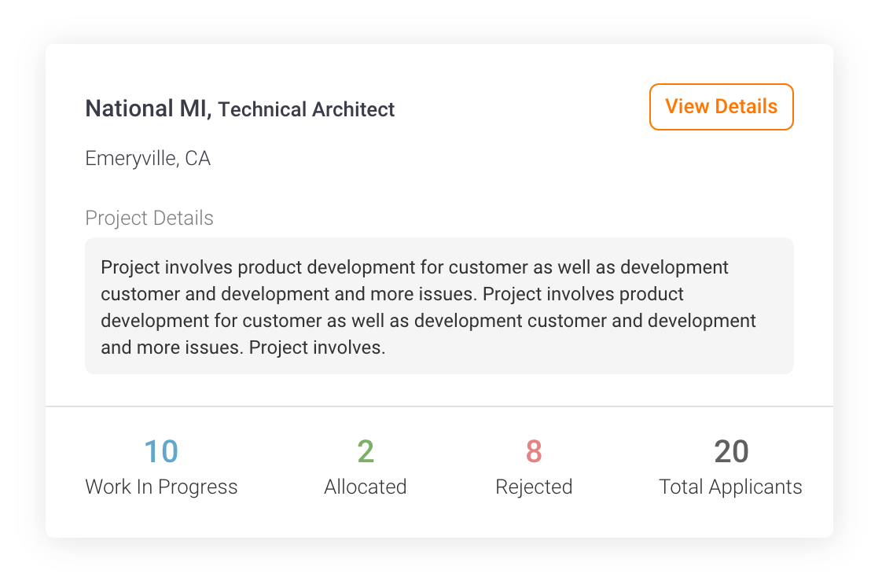Click the Allocated label
The height and width of the screenshot is (588, 882).
(365, 487)
